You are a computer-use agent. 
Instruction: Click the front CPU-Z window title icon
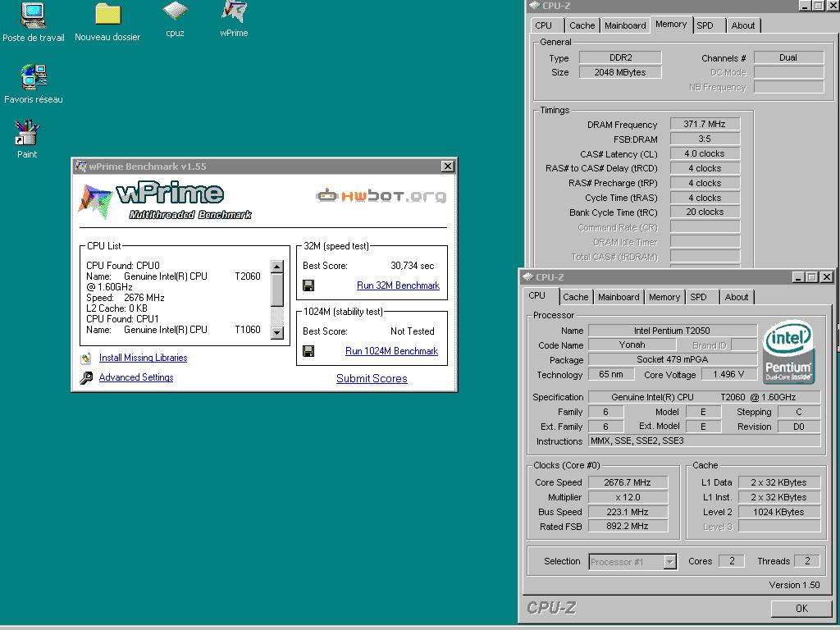[x=527, y=277]
